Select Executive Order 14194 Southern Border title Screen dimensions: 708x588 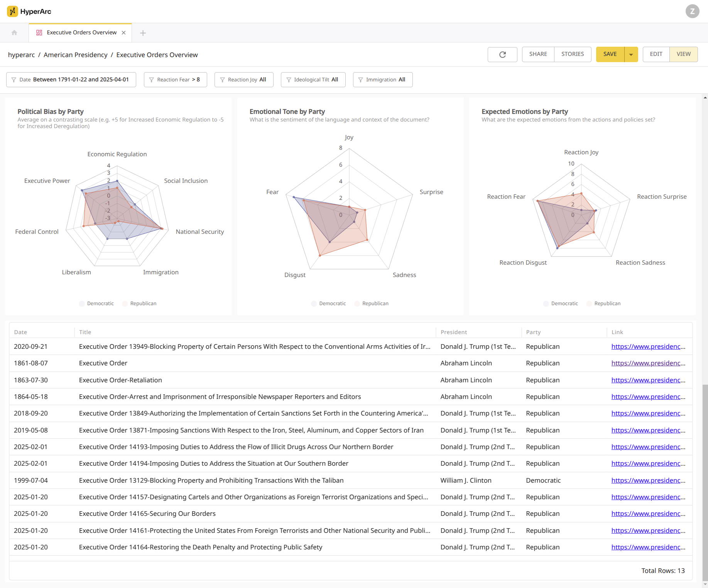tap(214, 464)
